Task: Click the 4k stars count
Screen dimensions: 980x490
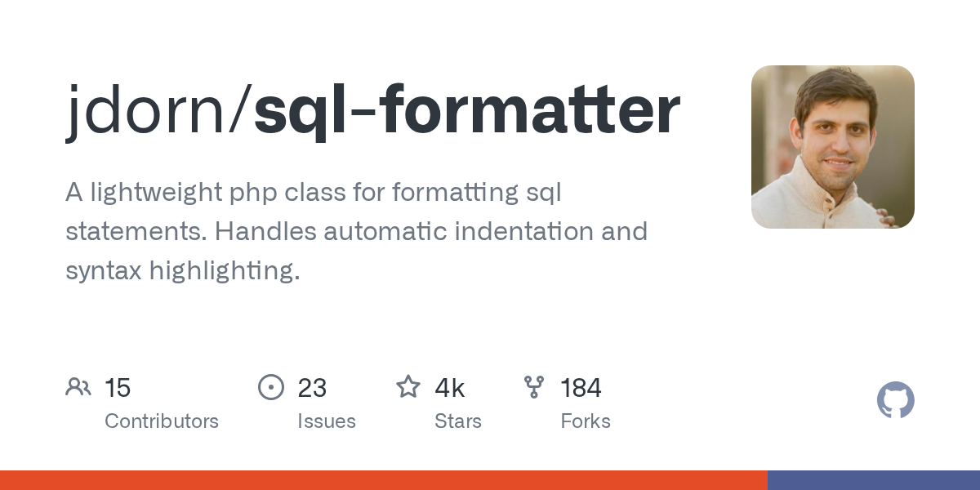Action: (x=450, y=388)
